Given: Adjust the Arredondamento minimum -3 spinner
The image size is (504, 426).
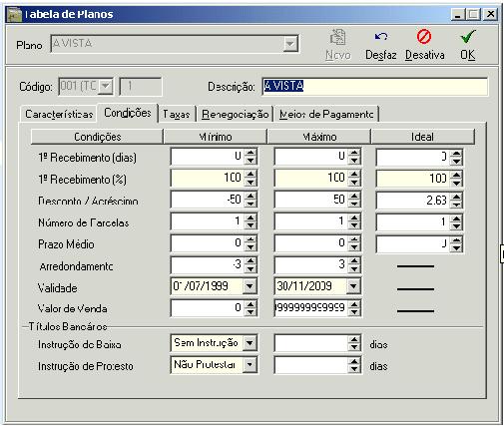Looking at the screenshot, I should coord(251,265).
